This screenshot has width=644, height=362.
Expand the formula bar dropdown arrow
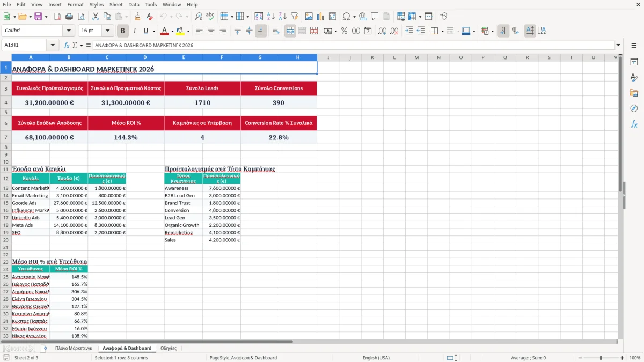[619, 46]
